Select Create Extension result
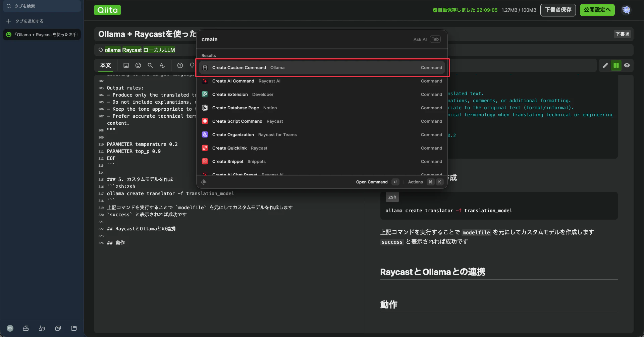Screen dimensions: 644x337 pyautogui.click(x=322, y=94)
